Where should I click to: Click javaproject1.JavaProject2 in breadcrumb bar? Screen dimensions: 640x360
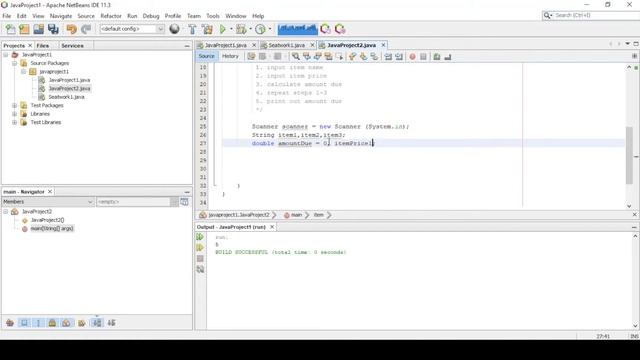pos(239,215)
